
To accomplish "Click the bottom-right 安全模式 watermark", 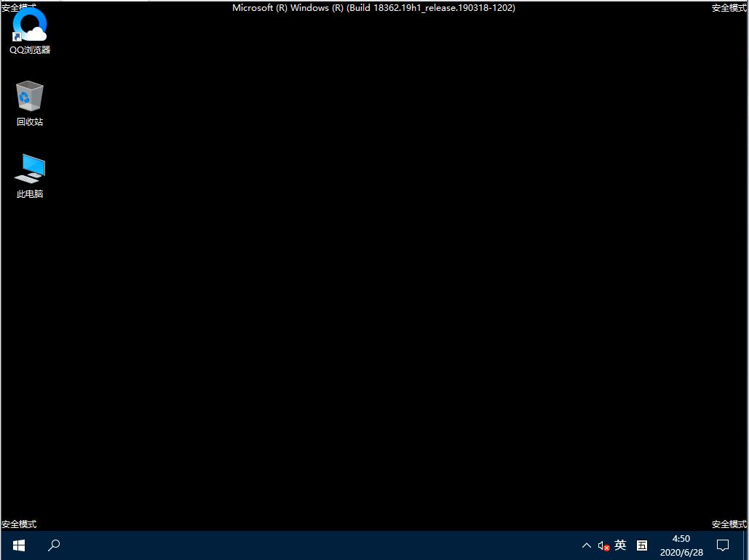I will click(729, 524).
